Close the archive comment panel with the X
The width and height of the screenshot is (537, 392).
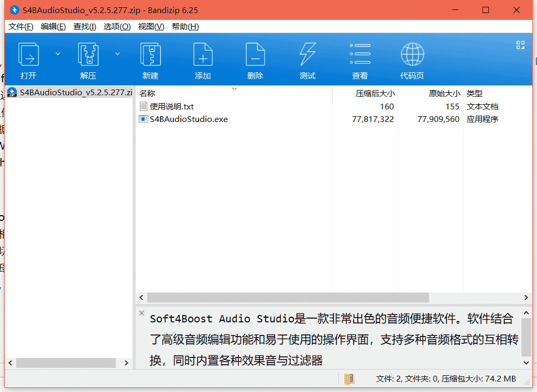[x=141, y=313]
